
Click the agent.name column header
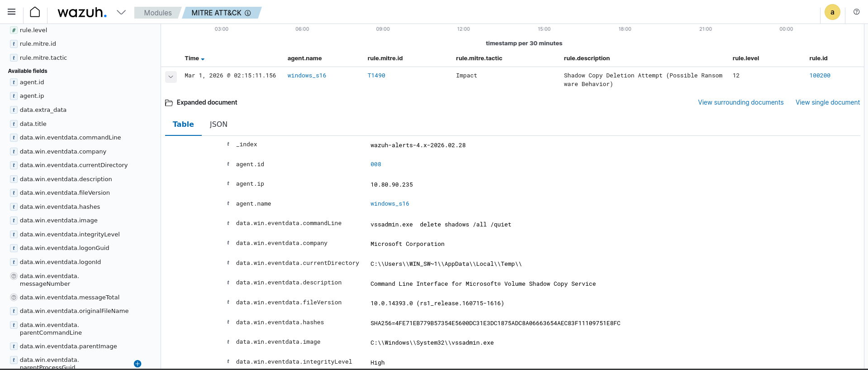click(x=304, y=58)
